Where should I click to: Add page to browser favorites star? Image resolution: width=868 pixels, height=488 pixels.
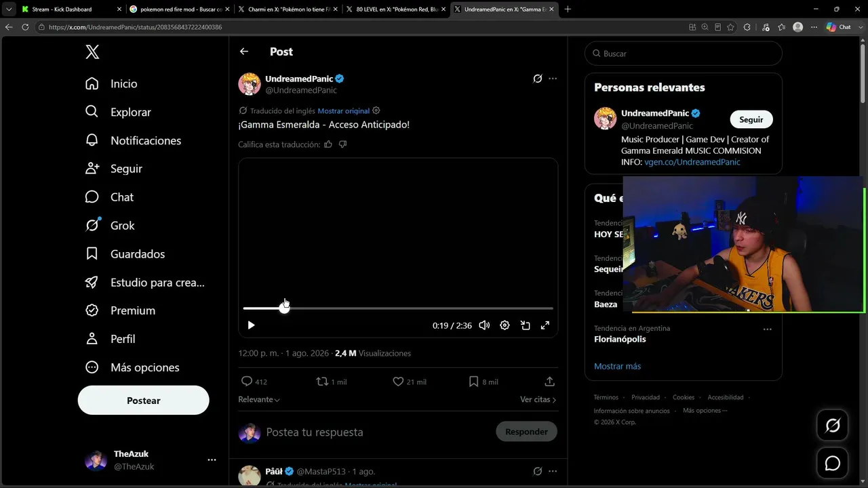point(730,27)
